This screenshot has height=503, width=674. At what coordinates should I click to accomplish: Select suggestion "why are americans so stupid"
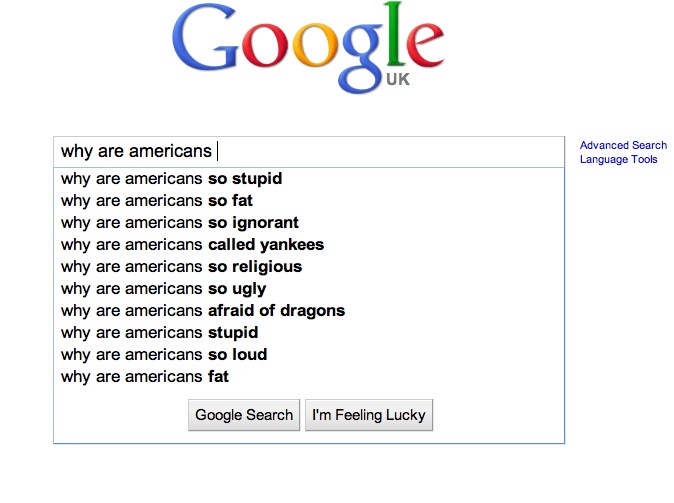tap(171, 179)
